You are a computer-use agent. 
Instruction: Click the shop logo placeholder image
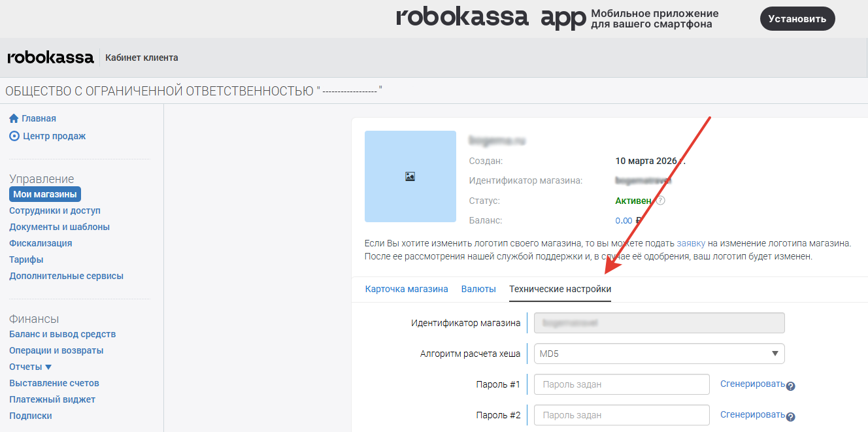[x=410, y=176]
